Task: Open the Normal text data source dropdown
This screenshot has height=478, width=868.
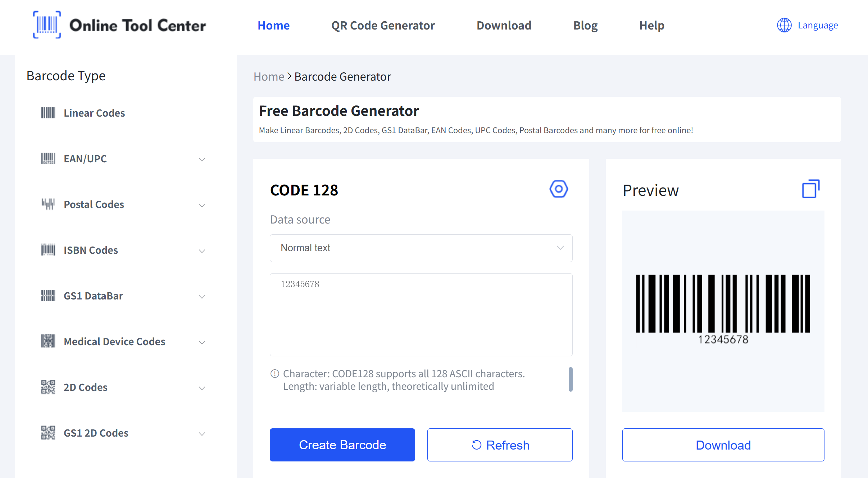Action: tap(421, 248)
